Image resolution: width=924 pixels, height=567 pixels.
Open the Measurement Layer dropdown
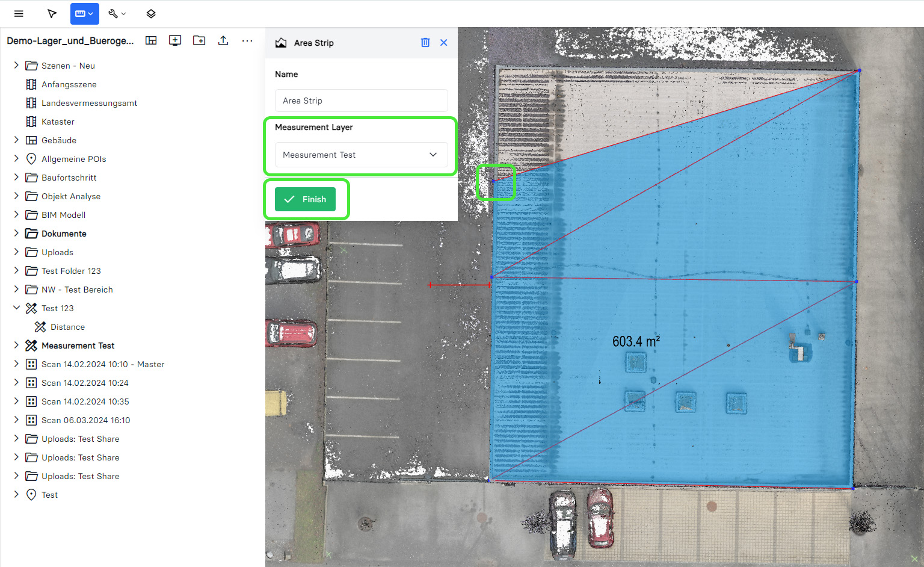tap(361, 155)
